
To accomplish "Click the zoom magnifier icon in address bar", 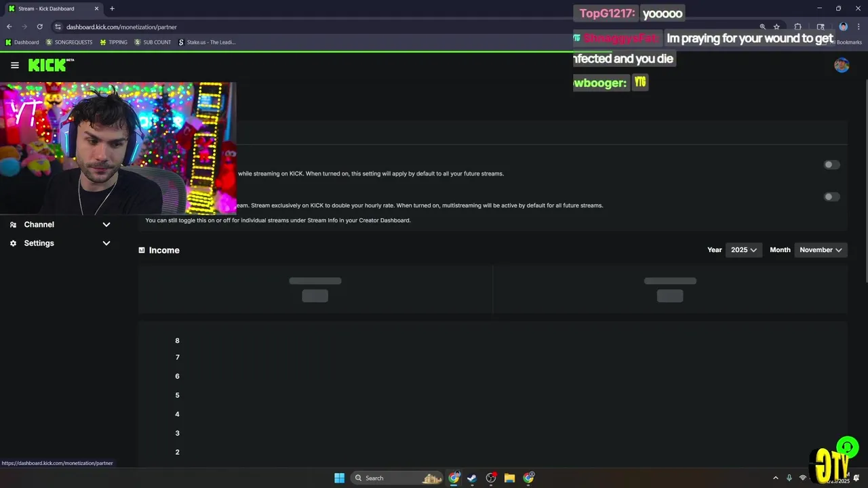I will click(762, 26).
